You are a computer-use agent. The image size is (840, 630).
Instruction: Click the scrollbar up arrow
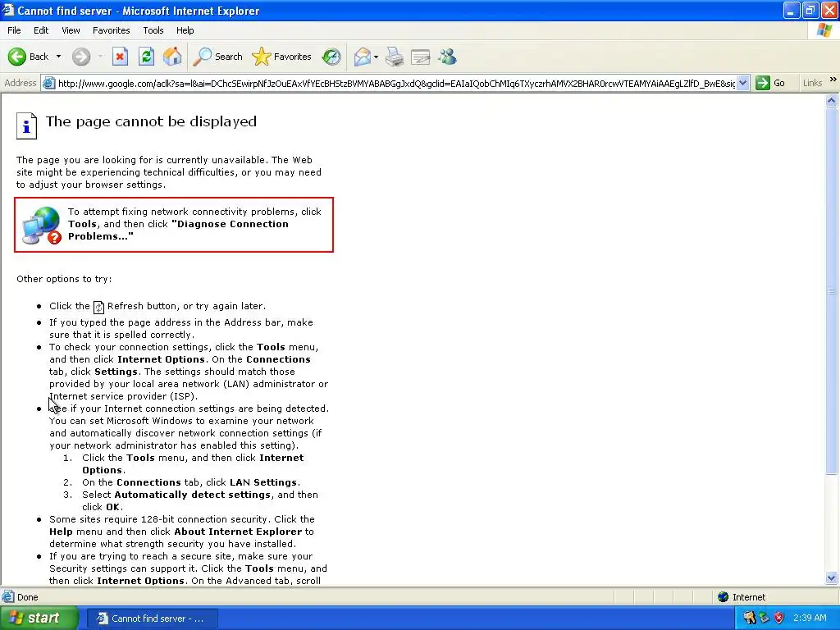832,100
